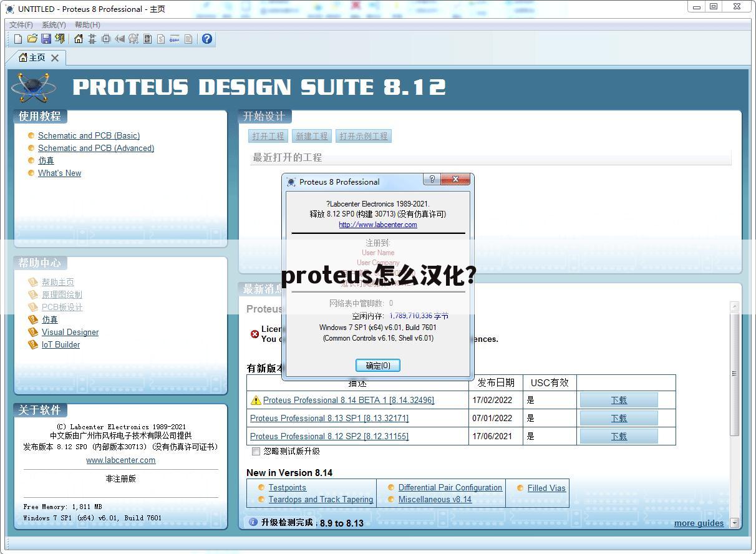This screenshot has width=756, height=554.
Task: Open Proteus Professional 8.12 SP2 release link
Action: click(329, 436)
